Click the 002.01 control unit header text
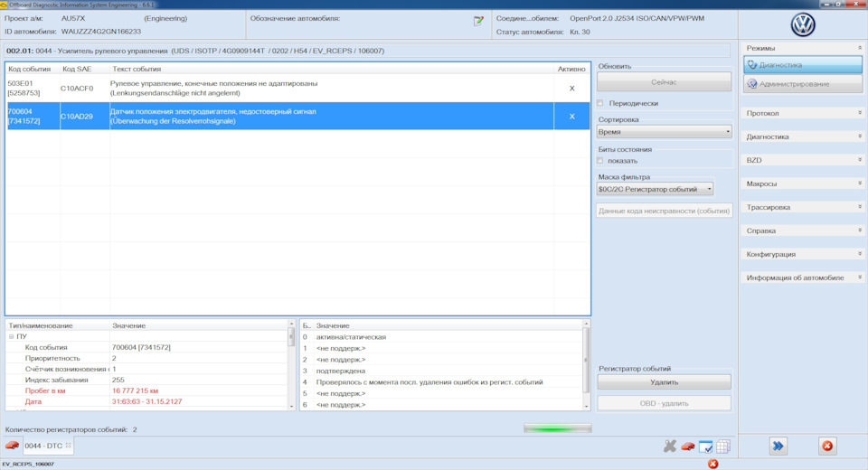Screen dimensions: 868x470 195,51
